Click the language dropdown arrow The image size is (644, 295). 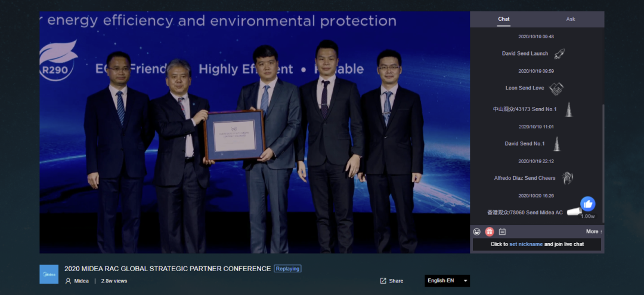tap(465, 281)
